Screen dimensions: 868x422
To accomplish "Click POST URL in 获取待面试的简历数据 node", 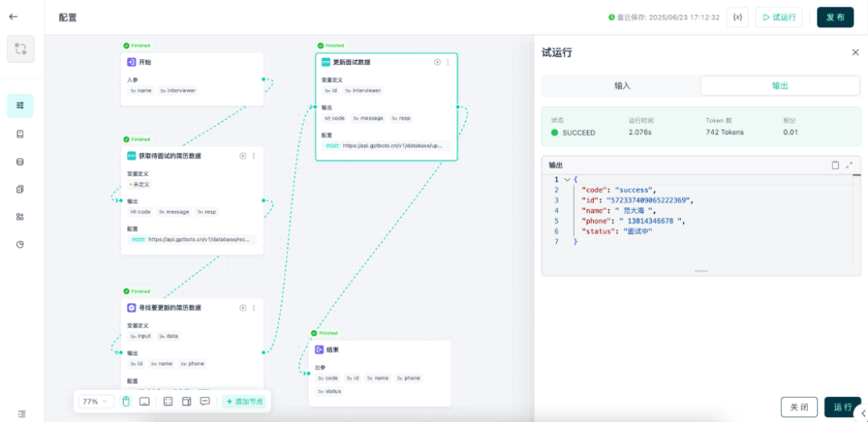I will point(192,240).
